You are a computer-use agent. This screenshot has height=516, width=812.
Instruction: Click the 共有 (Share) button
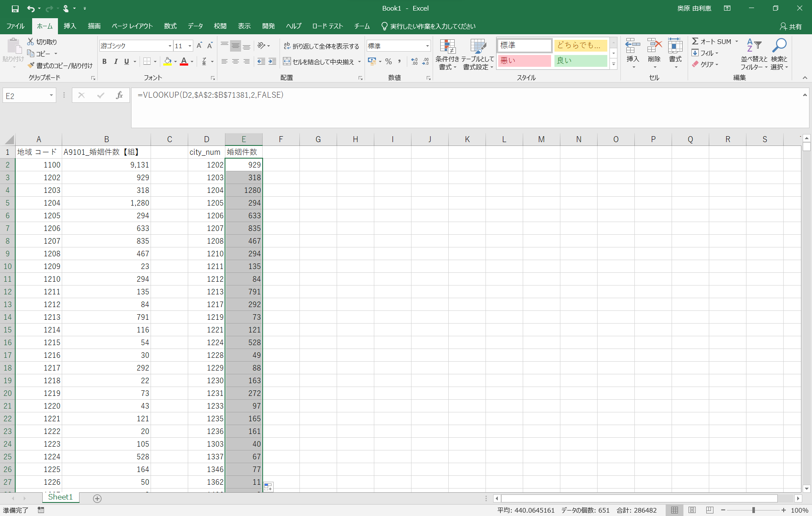[790, 26]
